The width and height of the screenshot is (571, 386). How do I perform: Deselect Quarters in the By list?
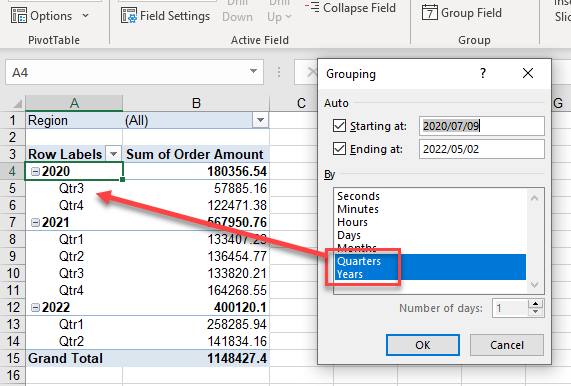430,261
